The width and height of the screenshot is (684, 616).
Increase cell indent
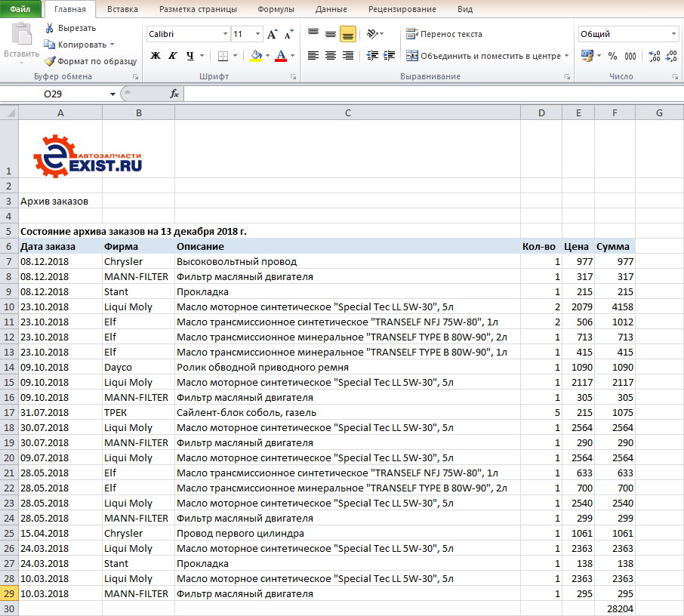389,55
